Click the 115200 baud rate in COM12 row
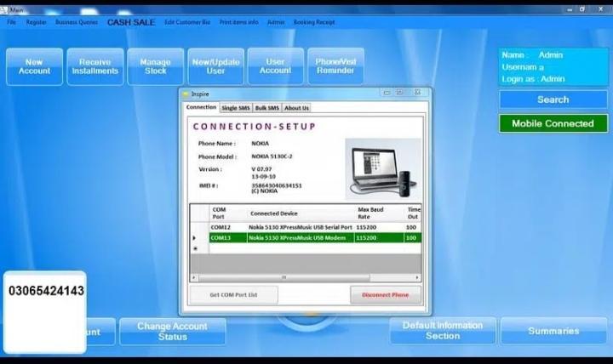 [379, 227]
